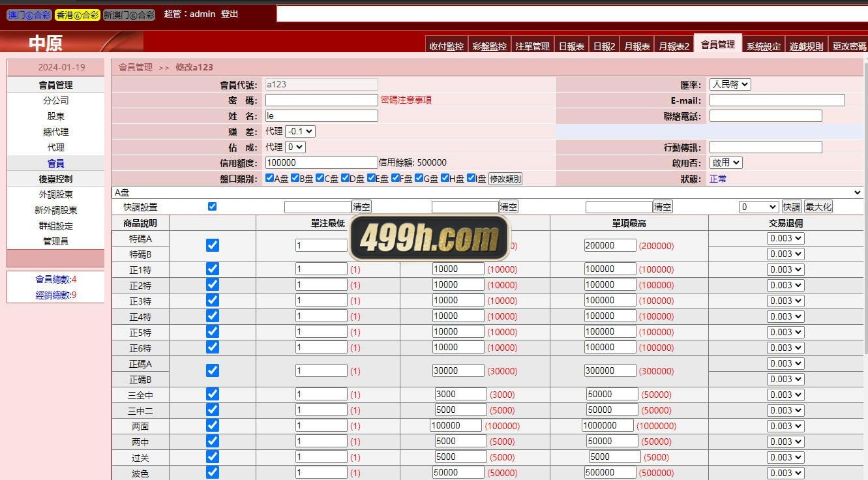Open the 月報表2 tab

coord(674,46)
